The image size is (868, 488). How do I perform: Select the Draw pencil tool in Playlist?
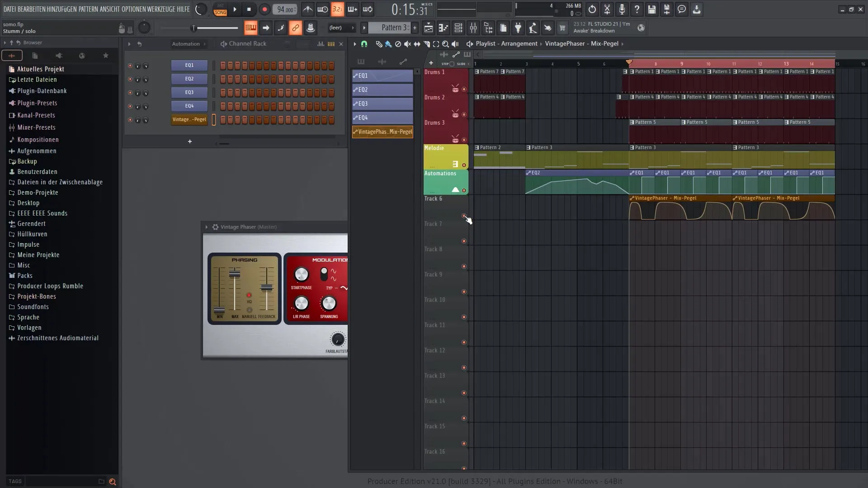click(379, 44)
